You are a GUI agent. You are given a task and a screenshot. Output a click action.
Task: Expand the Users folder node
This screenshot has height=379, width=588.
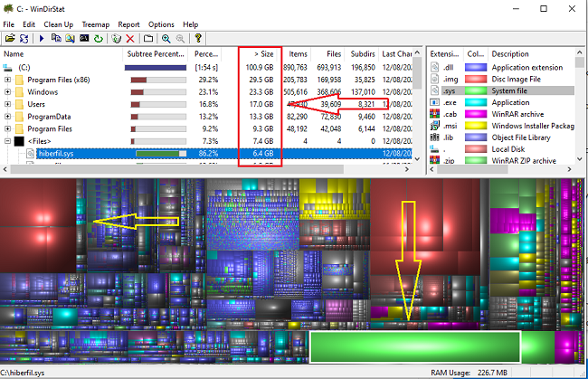pos(7,104)
